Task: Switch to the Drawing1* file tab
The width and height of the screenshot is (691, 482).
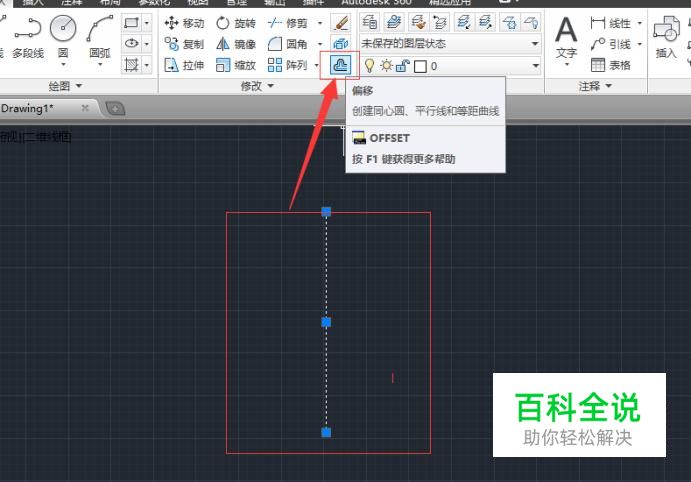Action: [x=27, y=108]
